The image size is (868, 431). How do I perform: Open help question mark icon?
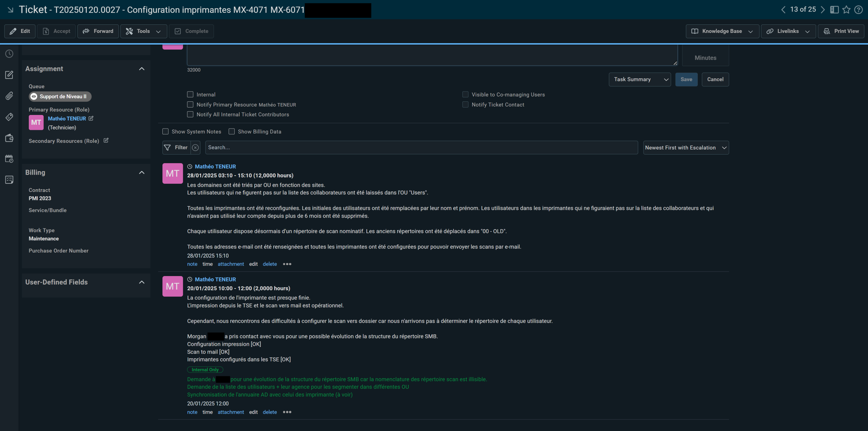tap(859, 10)
